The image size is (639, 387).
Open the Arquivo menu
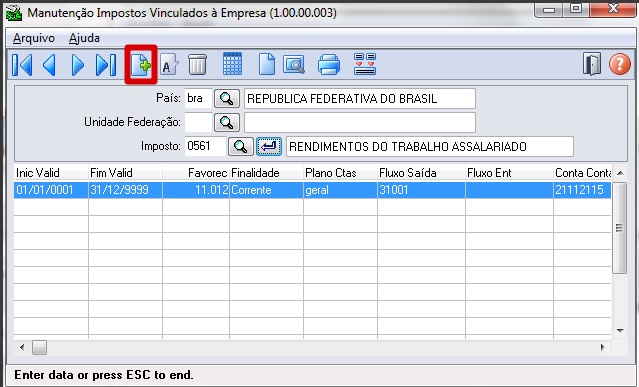click(x=34, y=38)
